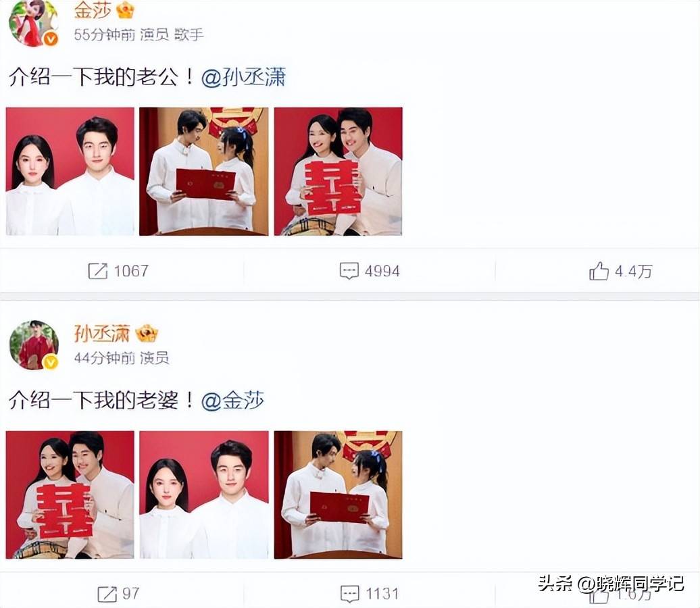This screenshot has width=700, height=608.
Task: Open 金莎 profile avatar
Action: (x=34, y=22)
